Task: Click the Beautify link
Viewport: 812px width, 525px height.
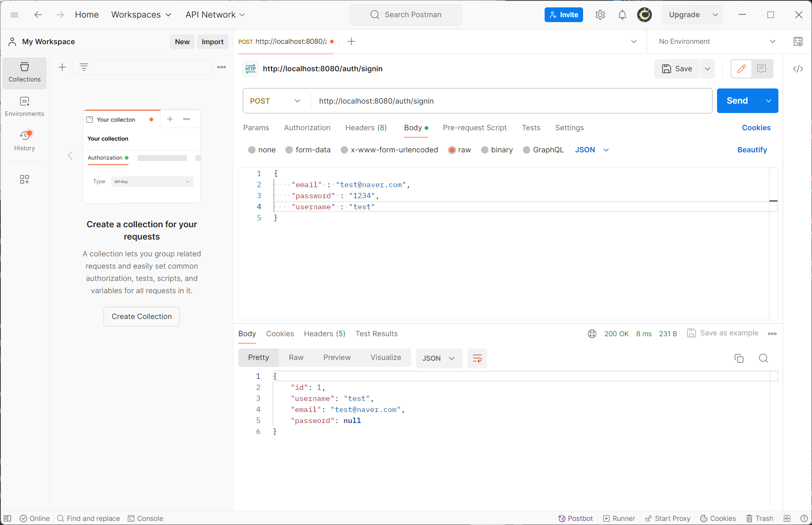Action: pos(752,150)
